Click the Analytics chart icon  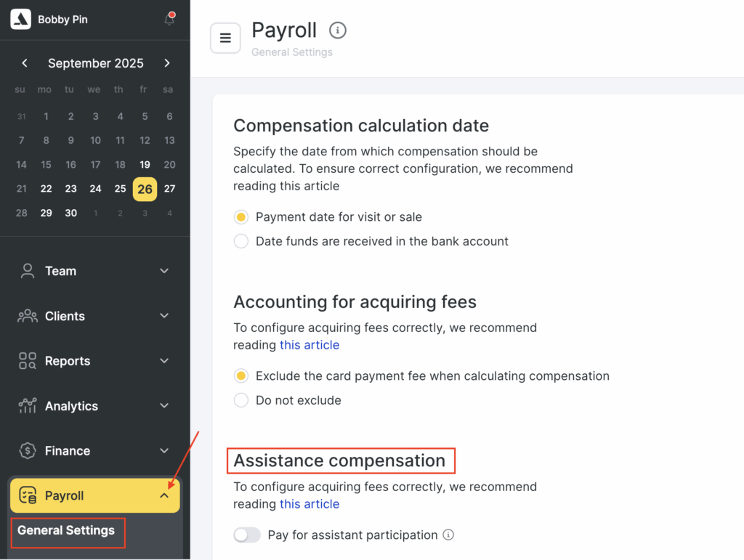[28, 406]
